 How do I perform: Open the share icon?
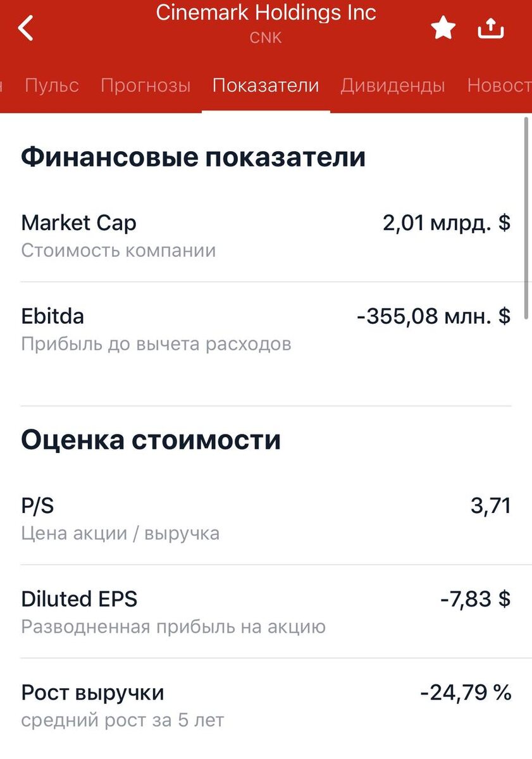[491, 27]
